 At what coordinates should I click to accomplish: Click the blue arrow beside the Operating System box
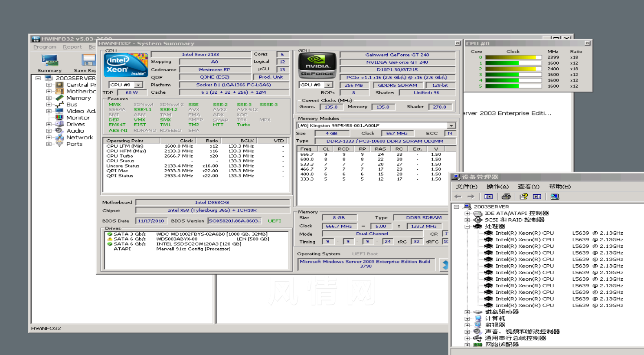445,264
